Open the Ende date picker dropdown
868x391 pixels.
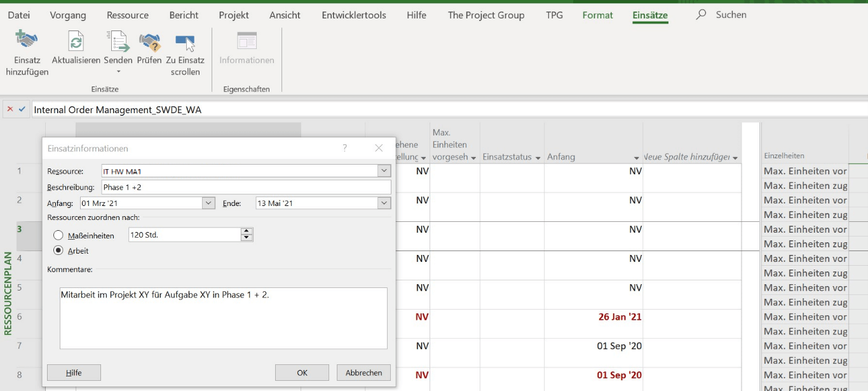(x=384, y=203)
